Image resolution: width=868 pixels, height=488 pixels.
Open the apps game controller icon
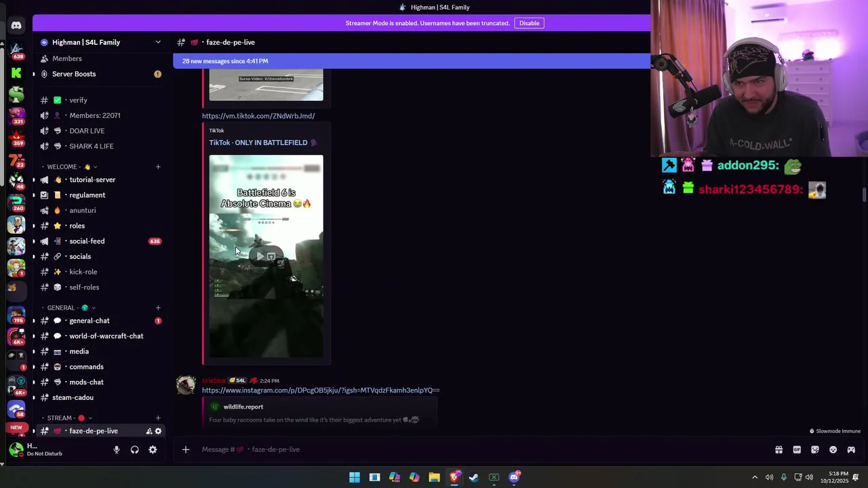coord(851,449)
